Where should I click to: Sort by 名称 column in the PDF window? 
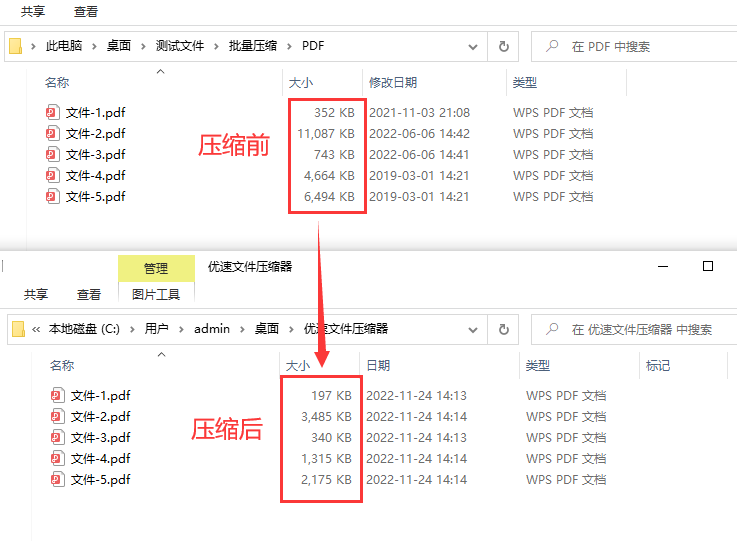57,83
